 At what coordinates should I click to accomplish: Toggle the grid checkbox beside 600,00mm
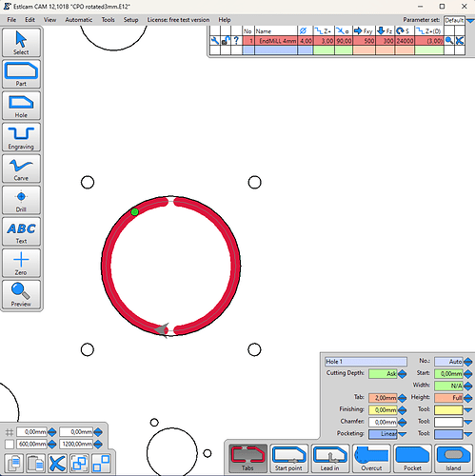[x=10, y=444]
